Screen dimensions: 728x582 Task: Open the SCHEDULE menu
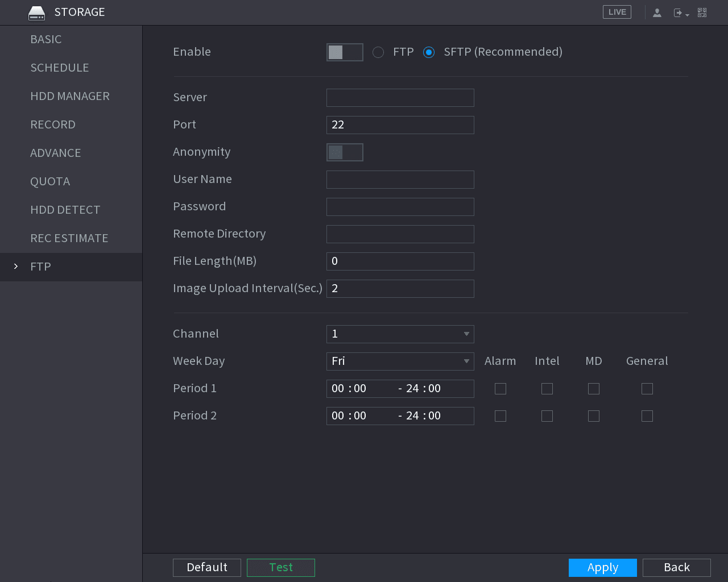click(x=71, y=68)
